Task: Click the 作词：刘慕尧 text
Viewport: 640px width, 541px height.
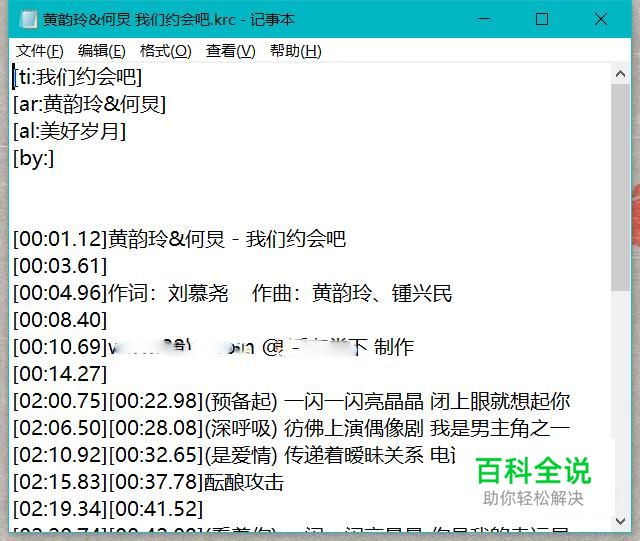Action: tap(168, 293)
